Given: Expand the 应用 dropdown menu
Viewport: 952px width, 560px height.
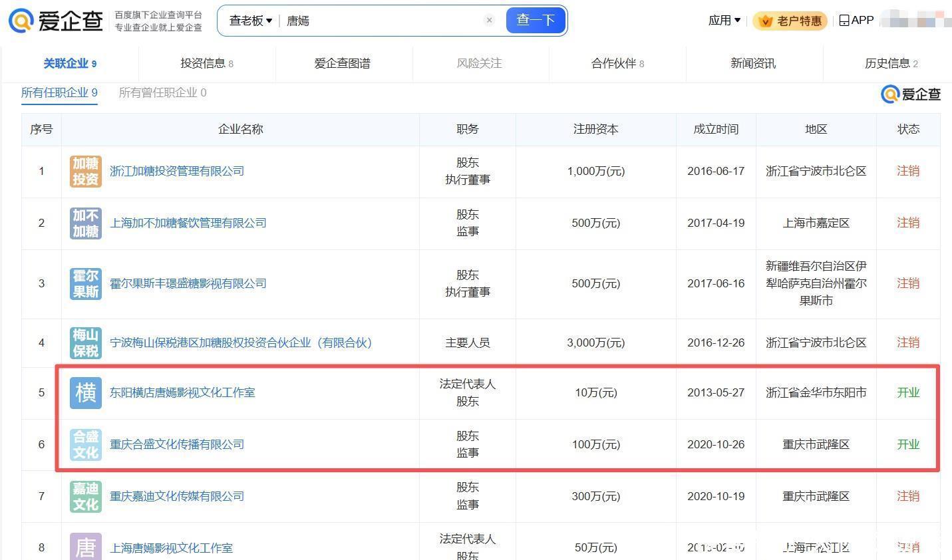Looking at the screenshot, I should click(x=724, y=21).
